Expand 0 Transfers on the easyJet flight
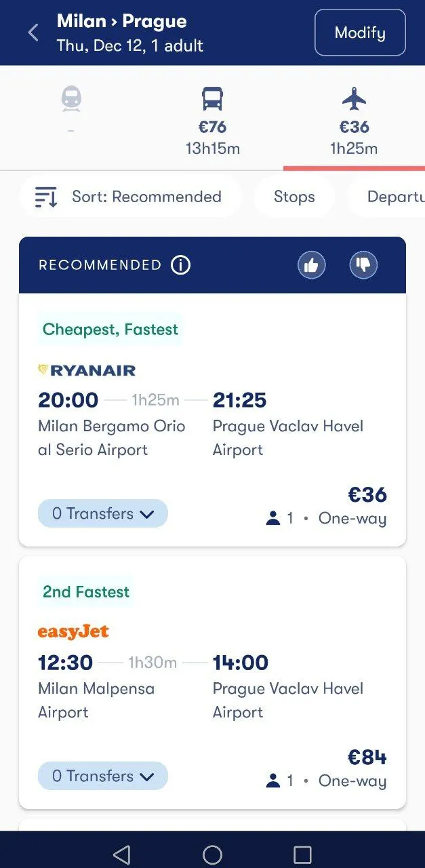425x868 pixels. [103, 776]
